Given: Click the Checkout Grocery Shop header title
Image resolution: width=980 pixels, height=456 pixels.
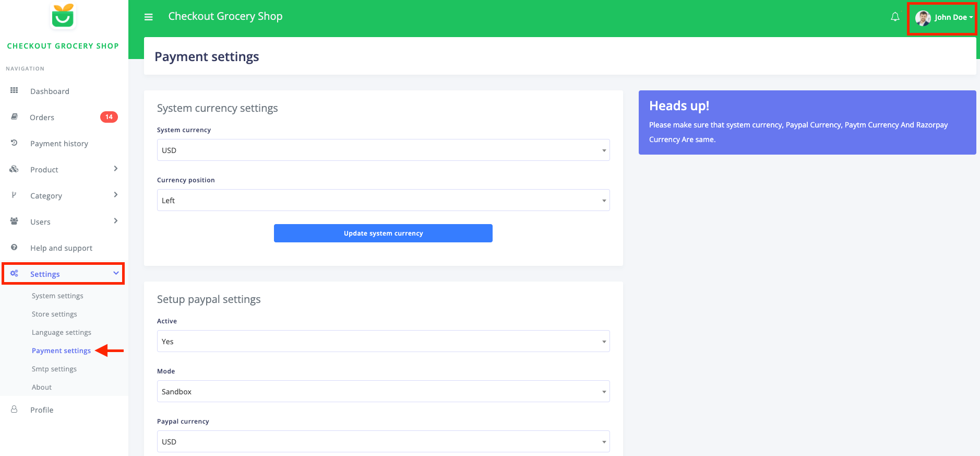Looking at the screenshot, I should (x=225, y=16).
